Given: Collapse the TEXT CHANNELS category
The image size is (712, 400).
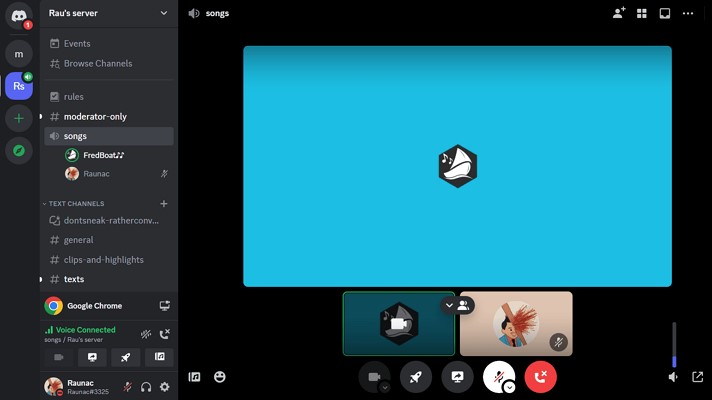Looking at the screenshot, I should click(x=76, y=203).
